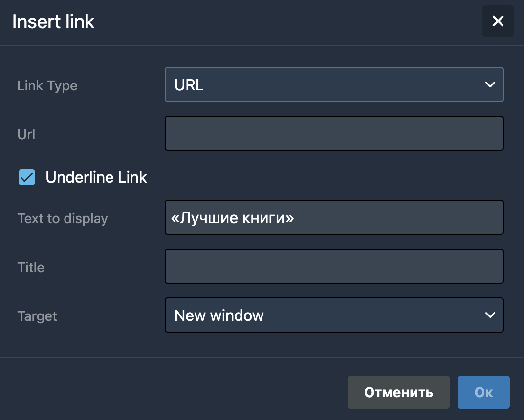Click the field containing «Лучшие книги»
The height and width of the screenshot is (420, 524).
pyautogui.click(x=334, y=217)
